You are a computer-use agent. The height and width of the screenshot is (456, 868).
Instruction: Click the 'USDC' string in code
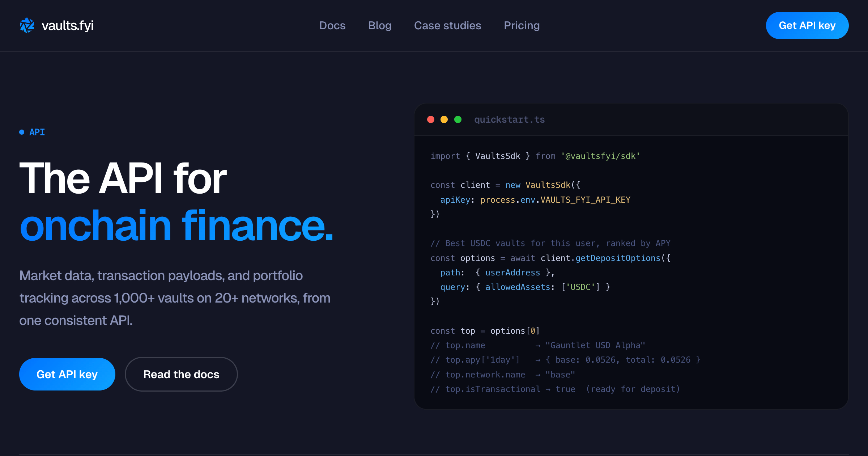pyautogui.click(x=580, y=287)
